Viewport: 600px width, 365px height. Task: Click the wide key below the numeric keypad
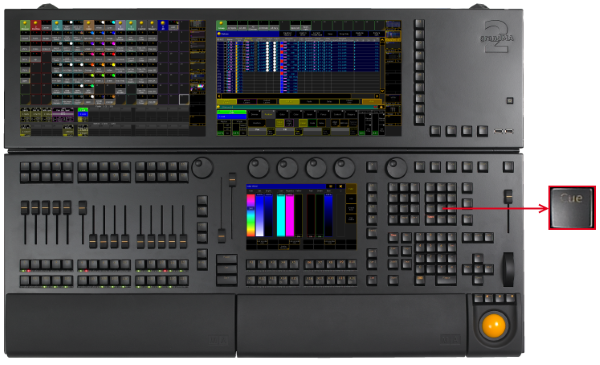click(x=446, y=280)
